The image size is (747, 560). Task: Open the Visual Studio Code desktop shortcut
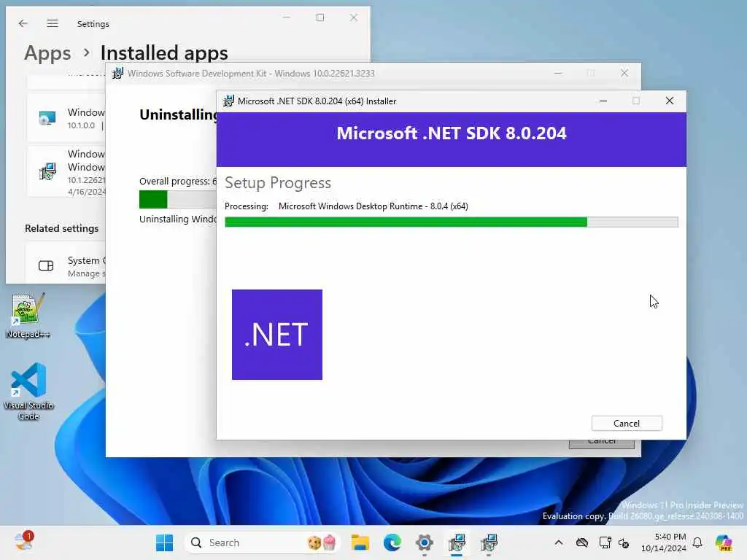(x=28, y=392)
